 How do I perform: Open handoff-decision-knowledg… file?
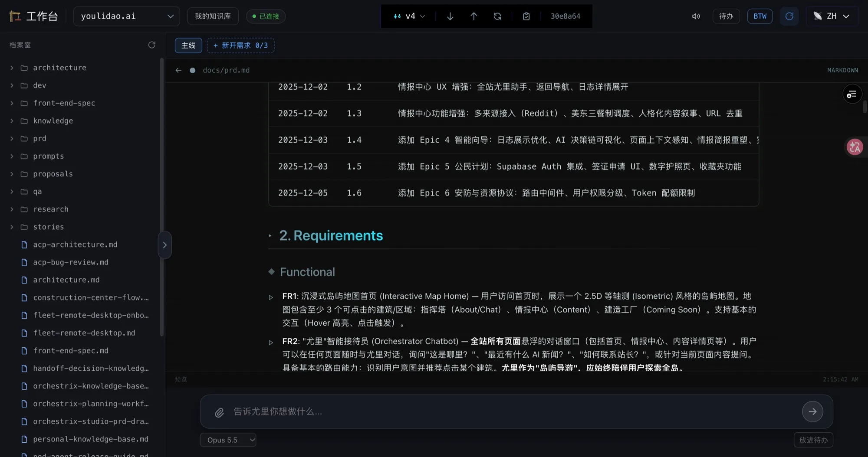point(80,369)
